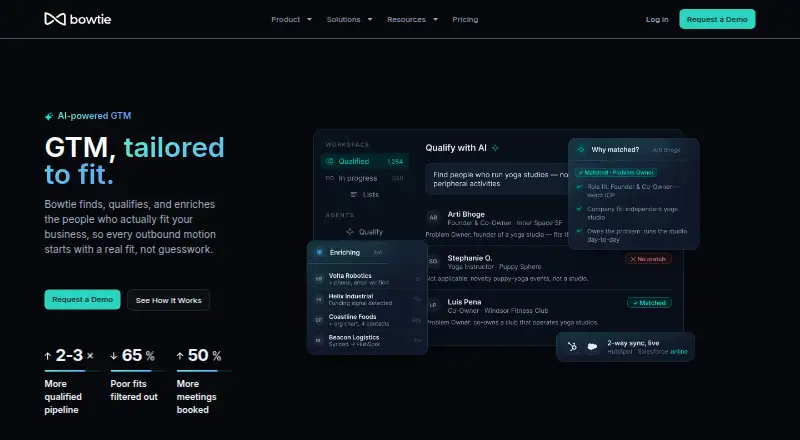Viewport: 800px width, 440px height.
Task: Click the up arrow beside 50%
Action: click(x=180, y=356)
